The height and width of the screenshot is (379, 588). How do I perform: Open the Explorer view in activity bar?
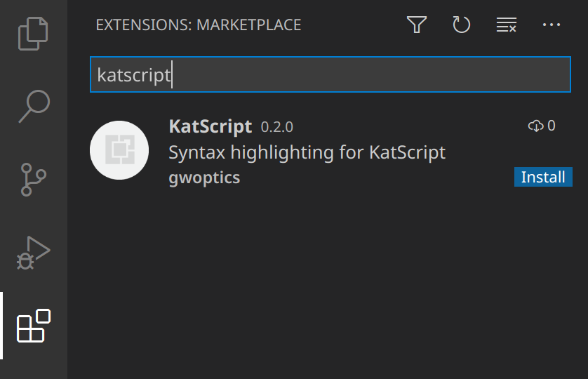(x=34, y=34)
